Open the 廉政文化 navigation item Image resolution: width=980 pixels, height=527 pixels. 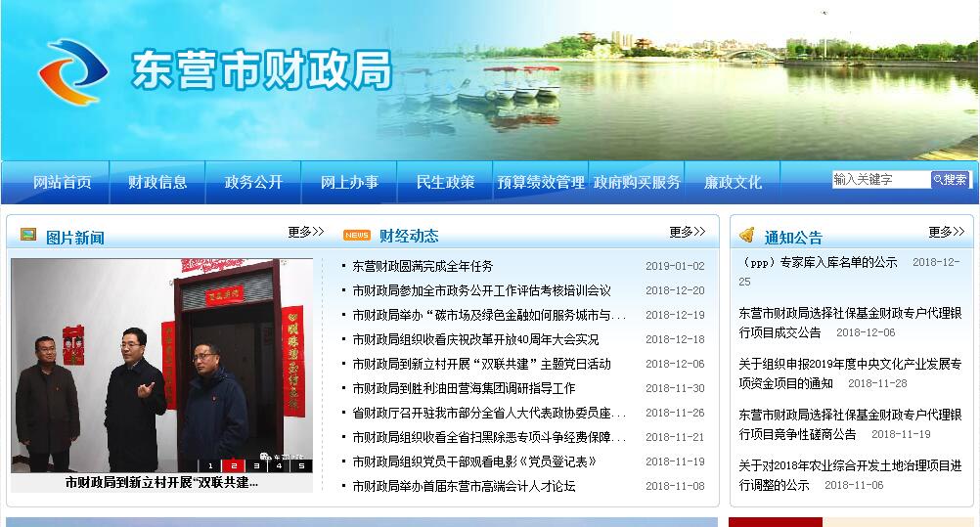[733, 182]
